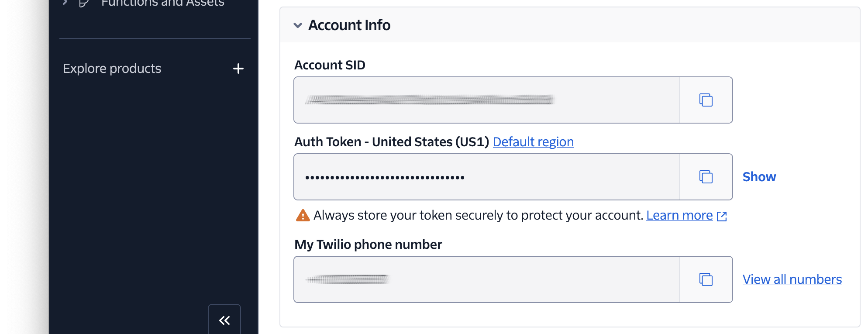
Task: Show the hidden Auth Token
Action: (x=759, y=177)
